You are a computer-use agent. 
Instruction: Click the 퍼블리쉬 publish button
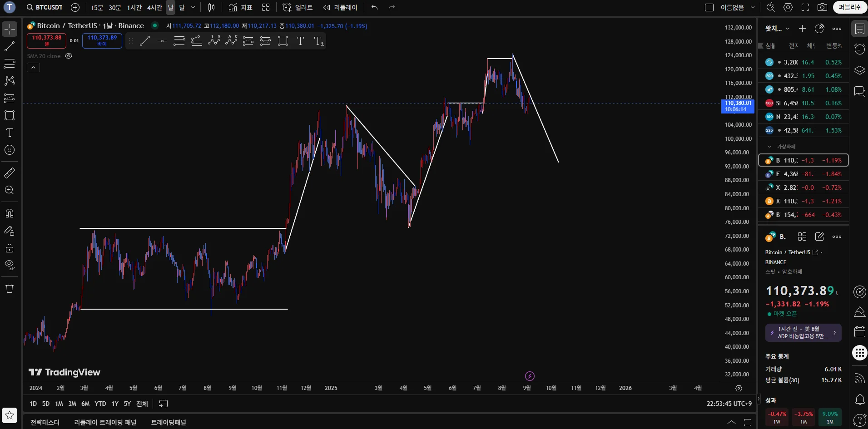click(850, 7)
